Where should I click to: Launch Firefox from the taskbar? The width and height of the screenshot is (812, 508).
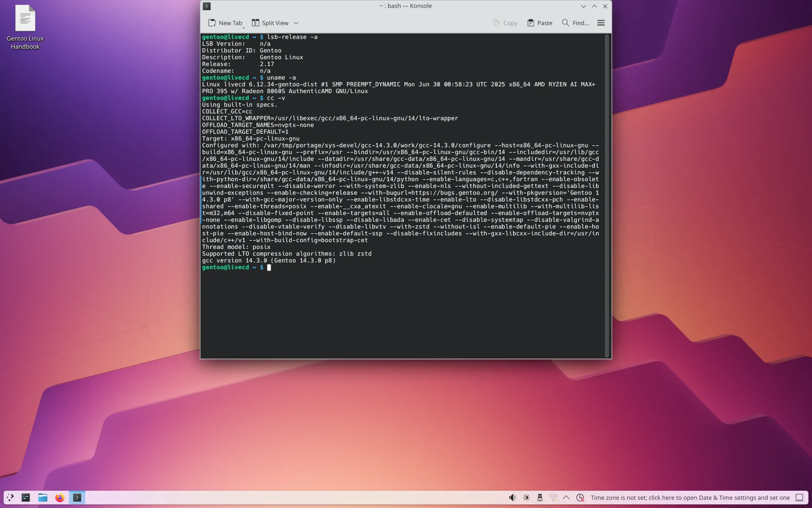point(60,497)
